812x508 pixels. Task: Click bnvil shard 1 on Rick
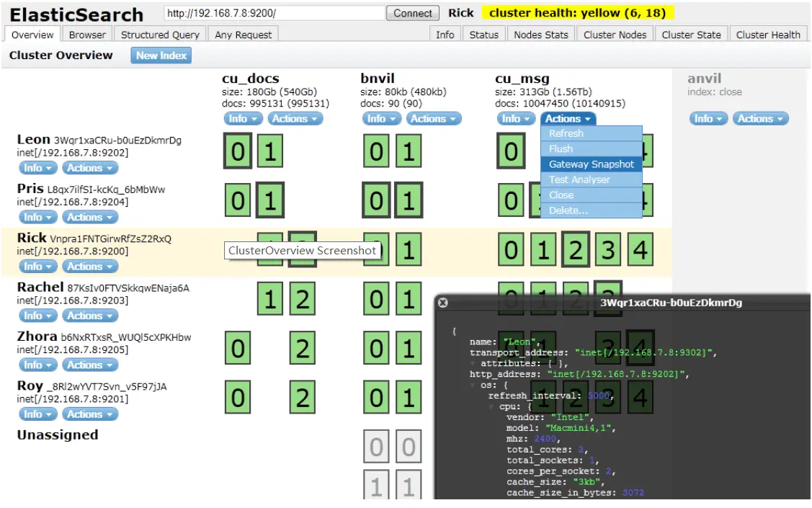pos(409,249)
